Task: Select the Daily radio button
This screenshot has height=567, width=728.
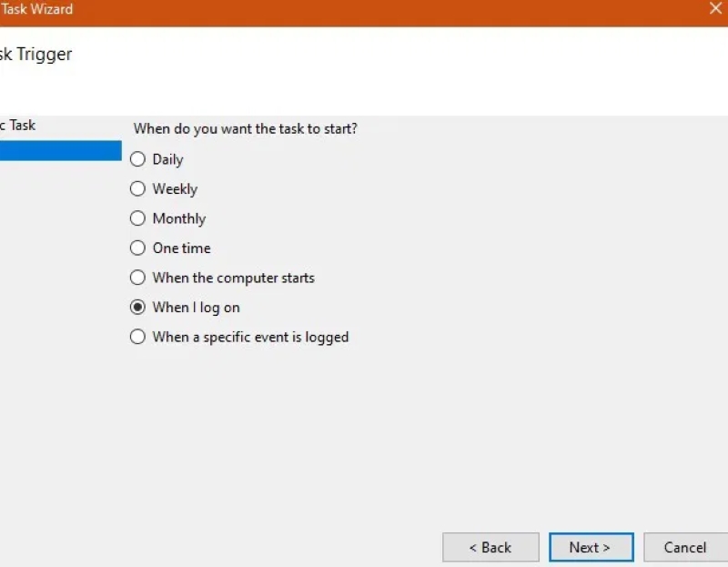Action: pyautogui.click(x=137, y=159)
